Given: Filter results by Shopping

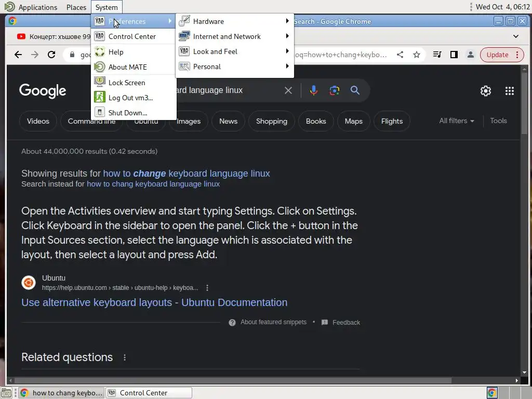Looking at the screenshot, I should pos(271,121).
